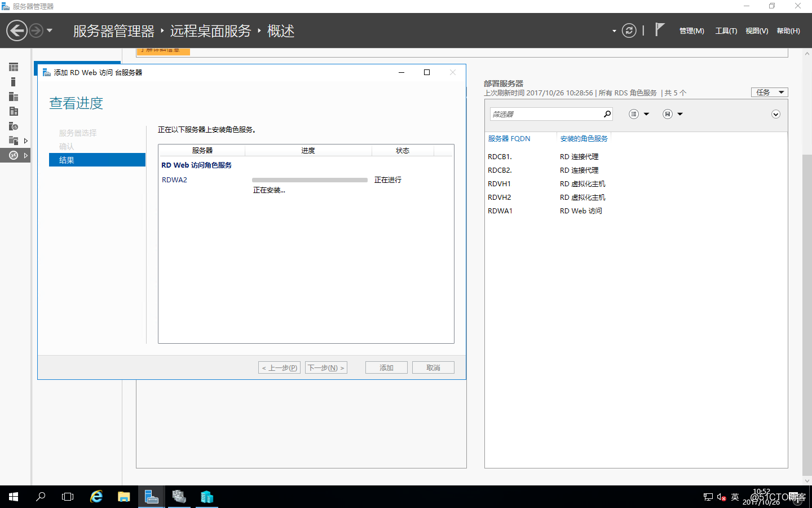Image resolution: width=812 pixels, height=508 pixels.
Task: Select the RDCB1. server row
Action: [x=636, y=156]
